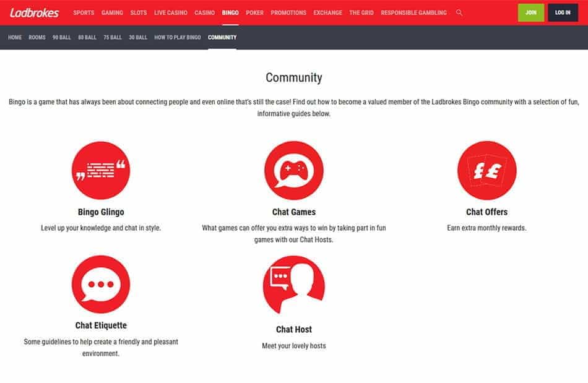Click the Chat Offers pound icon
The image size is (588, 383).
click(486, 171)
